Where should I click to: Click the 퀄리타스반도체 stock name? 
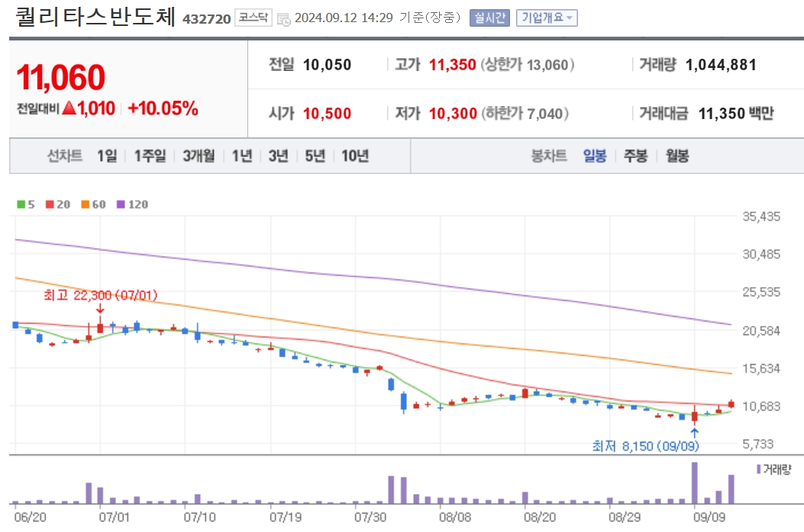(95, 16)
